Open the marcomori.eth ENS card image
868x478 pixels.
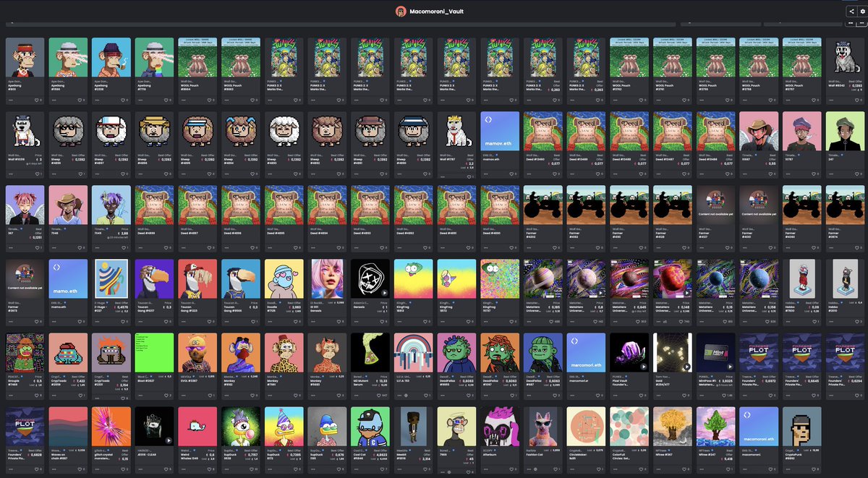[x=587, y=352]
